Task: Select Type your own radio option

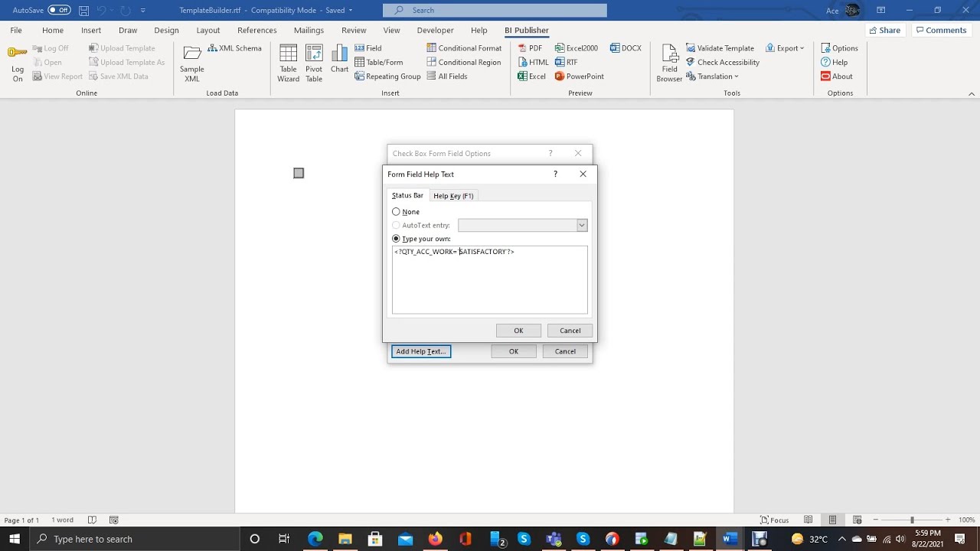Action: 396,239
